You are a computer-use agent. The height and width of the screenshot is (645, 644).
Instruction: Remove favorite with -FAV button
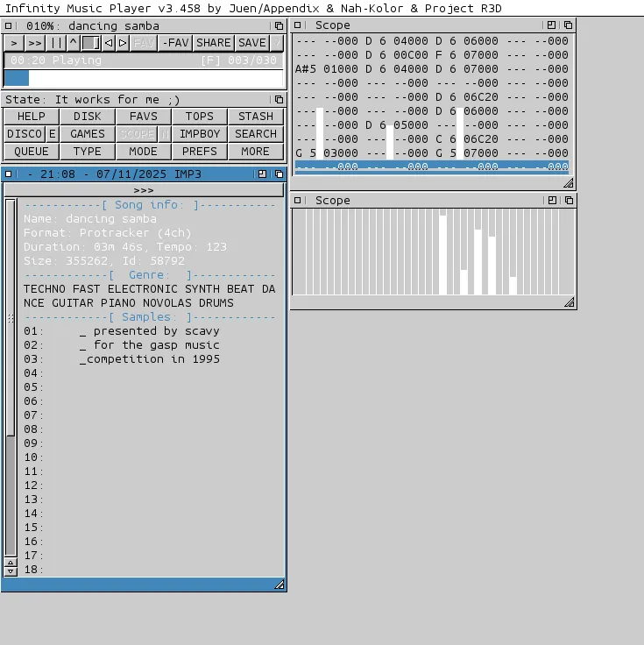(x=175, y=43)
